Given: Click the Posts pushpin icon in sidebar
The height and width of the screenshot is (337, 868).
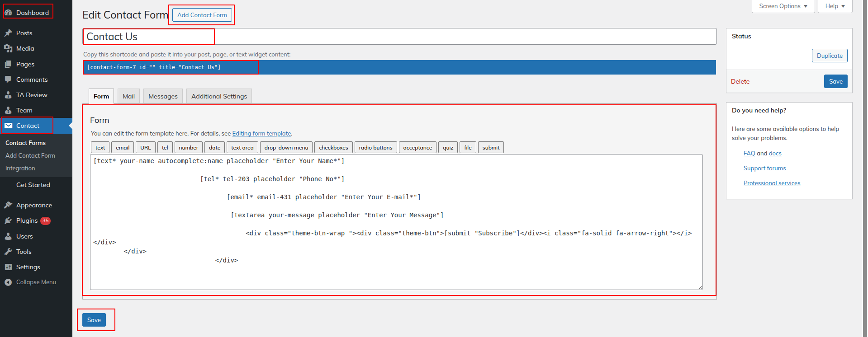Looking at the screenshot, I should (x=8, y=33).
